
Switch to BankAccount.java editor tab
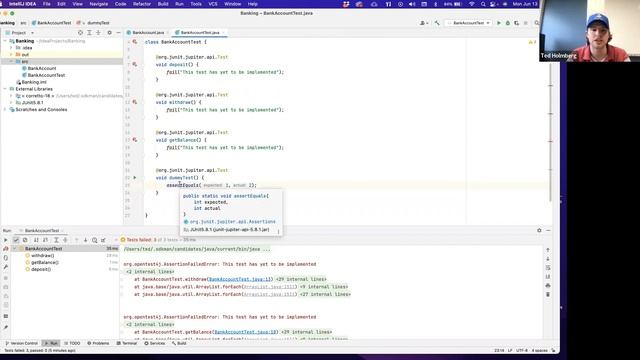[x=148, y=33]
